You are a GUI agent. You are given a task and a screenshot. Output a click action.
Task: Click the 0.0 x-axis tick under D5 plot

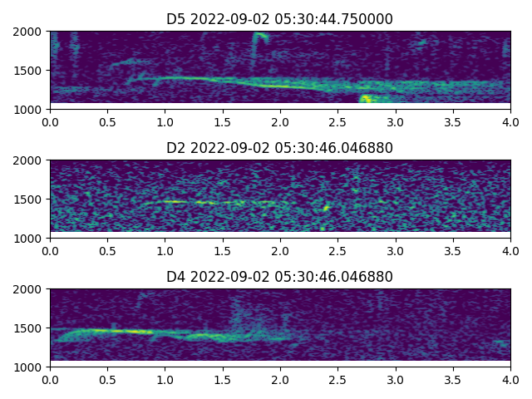click(50, 121)
